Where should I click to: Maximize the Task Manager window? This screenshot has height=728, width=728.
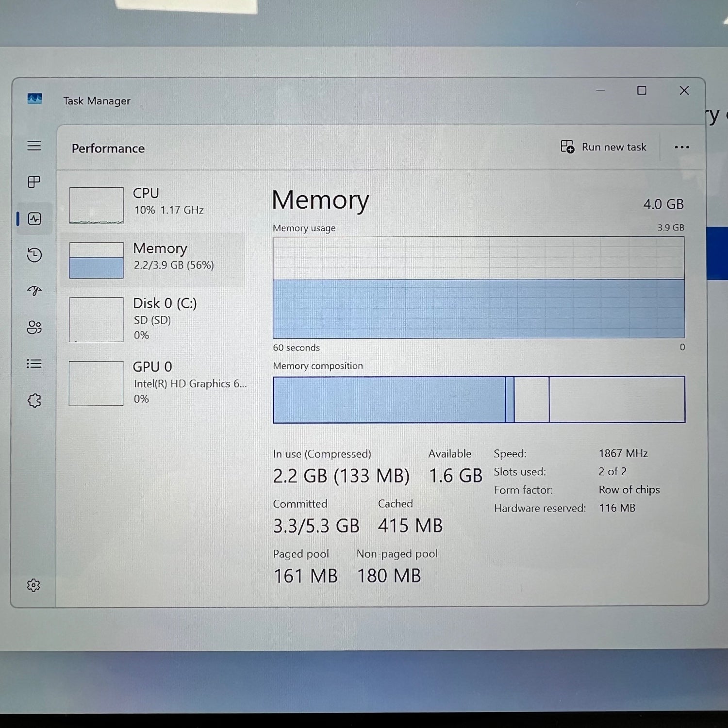point(642,91)
